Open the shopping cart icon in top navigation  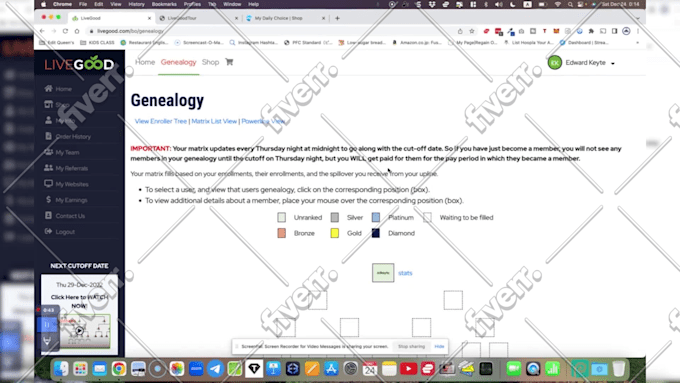pyautogui.click(x=229, y=62)
